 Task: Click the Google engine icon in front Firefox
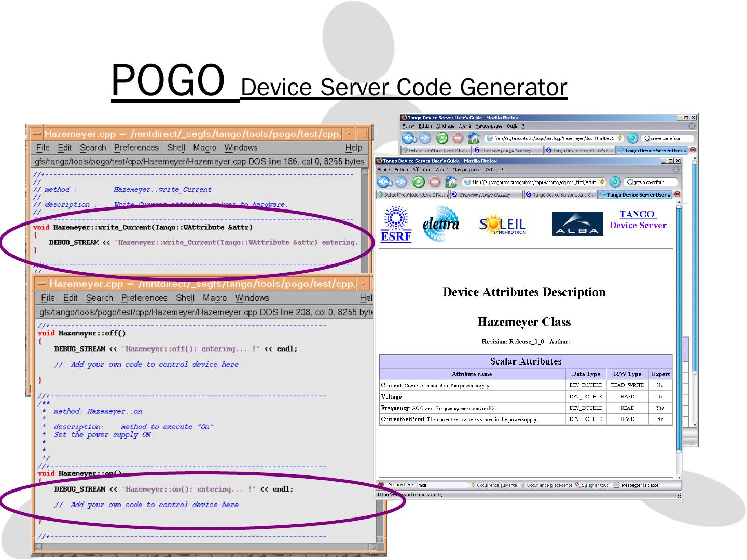(x=630, y=182)
